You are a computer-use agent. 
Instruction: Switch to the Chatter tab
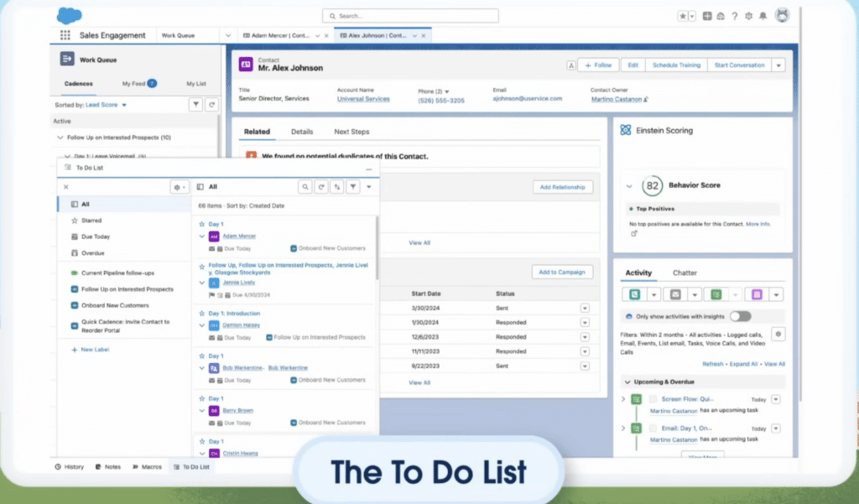(685, 273)
